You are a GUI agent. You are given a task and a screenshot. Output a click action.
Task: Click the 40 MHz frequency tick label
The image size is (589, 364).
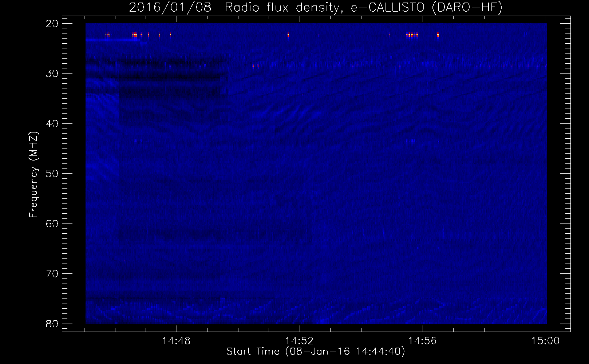click(x=52, y=124)
